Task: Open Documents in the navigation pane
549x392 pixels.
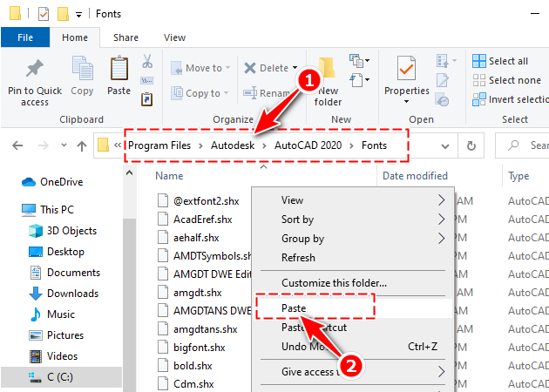Action: coord(64,273)
